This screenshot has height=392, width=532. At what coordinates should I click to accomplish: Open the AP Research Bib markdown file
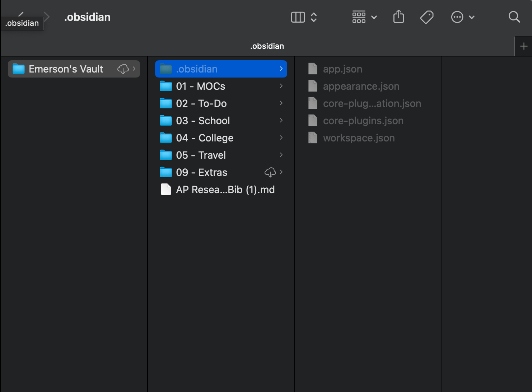pyautogui.click(x=225, y=190)
